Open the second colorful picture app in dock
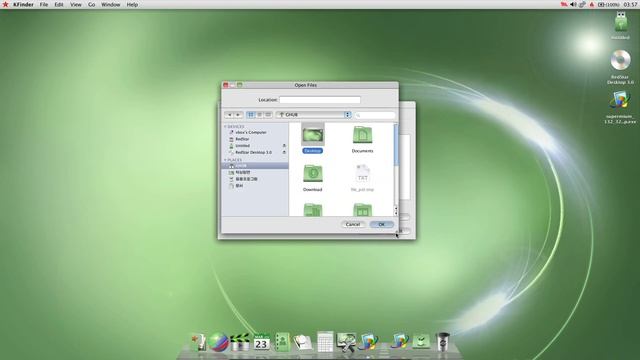640x360 pixels. (x=399, y=341)
